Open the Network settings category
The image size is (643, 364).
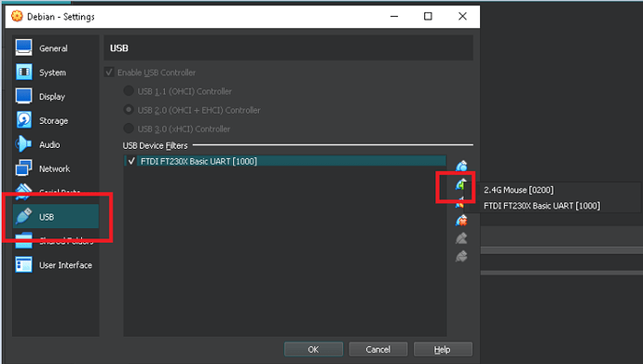pyautogui.click(x=55, y=169)
